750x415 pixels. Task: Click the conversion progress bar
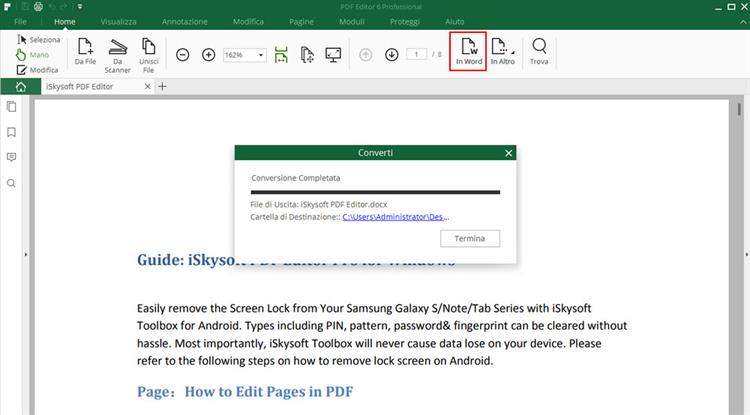pyautogui.click(x=375, y=192)
